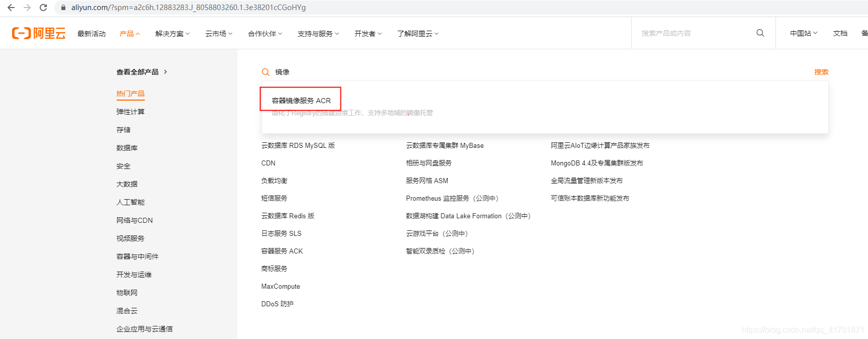Expand 云市场 dropdown
The image size is (868, 339).
point(219,34)
